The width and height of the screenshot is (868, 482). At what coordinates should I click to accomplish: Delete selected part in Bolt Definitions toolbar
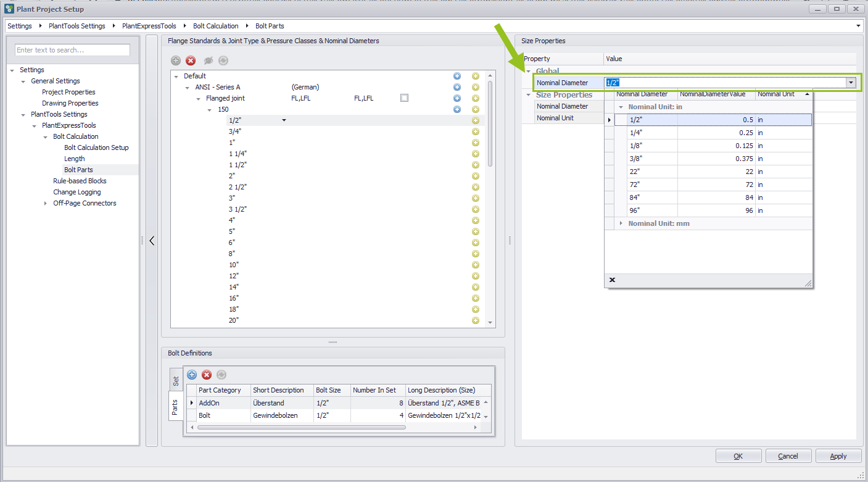(207, 375)
